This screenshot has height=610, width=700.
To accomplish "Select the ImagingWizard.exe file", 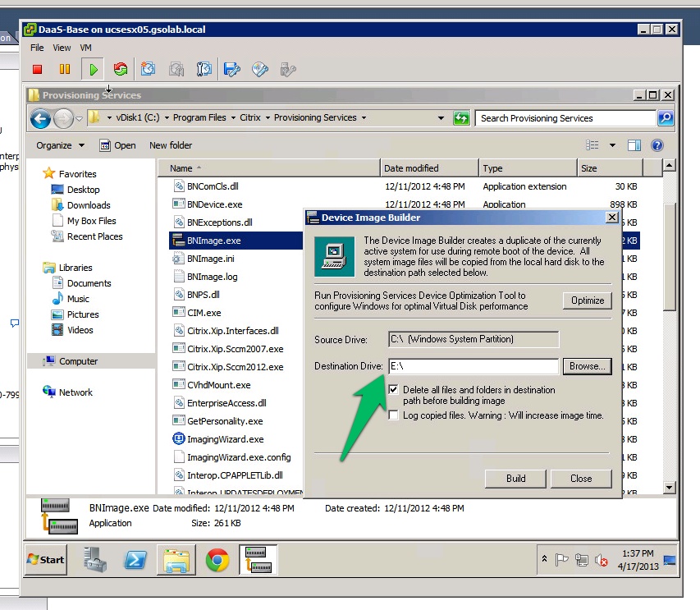I will (x=225, y=439).
